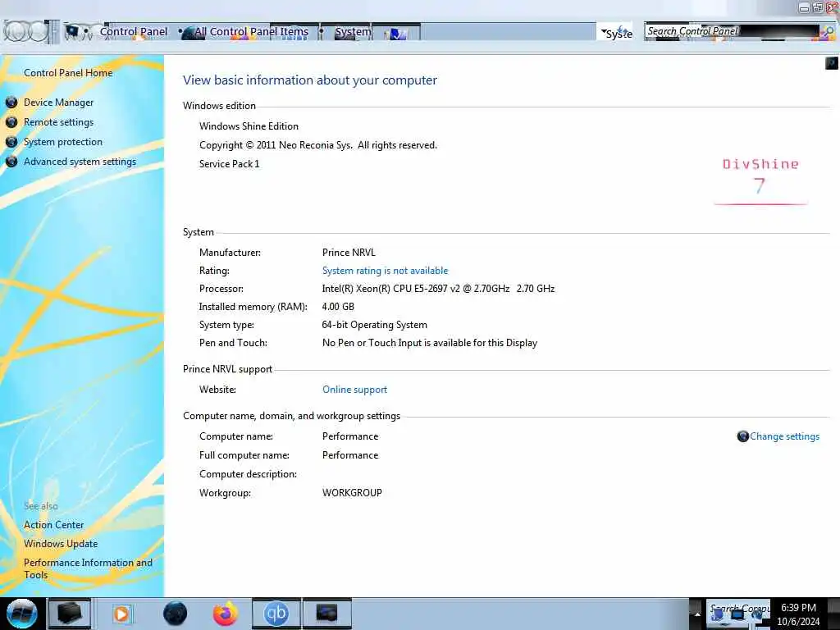Select the System breadcrumb
The image size is (840, 630).
click(x=353, y=32)
